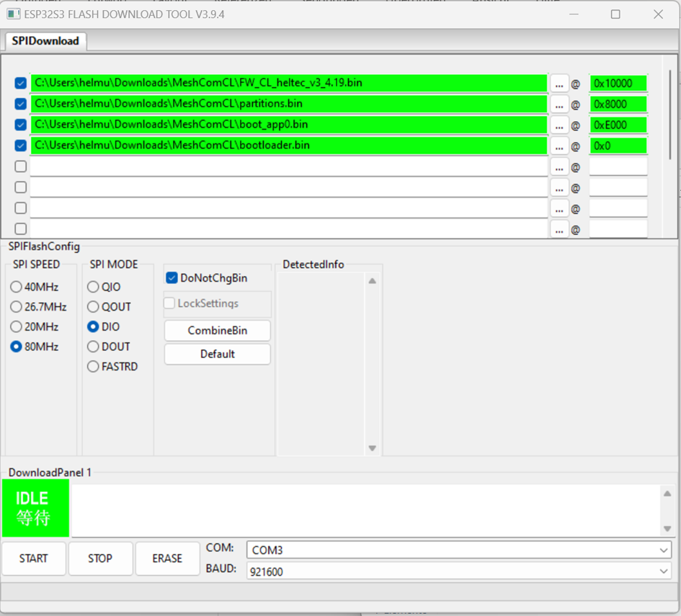Edit the partitions.bin path field
This screenshot has width=681, height=616.
pyautogui.click(x=289, y=104)
